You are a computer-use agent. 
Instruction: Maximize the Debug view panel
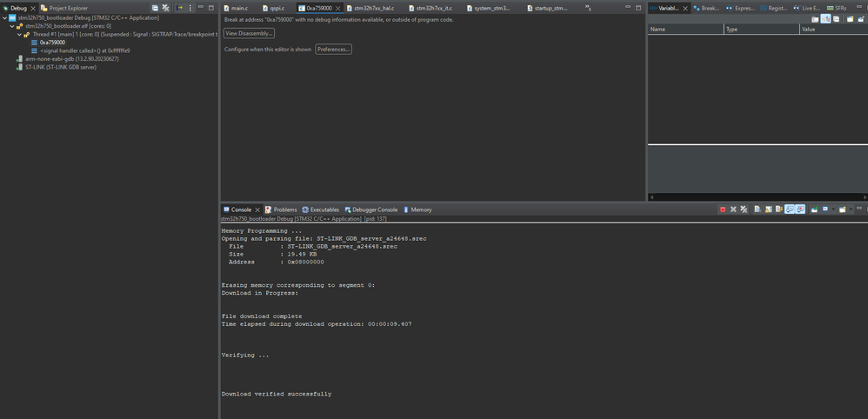click(210, 8)
